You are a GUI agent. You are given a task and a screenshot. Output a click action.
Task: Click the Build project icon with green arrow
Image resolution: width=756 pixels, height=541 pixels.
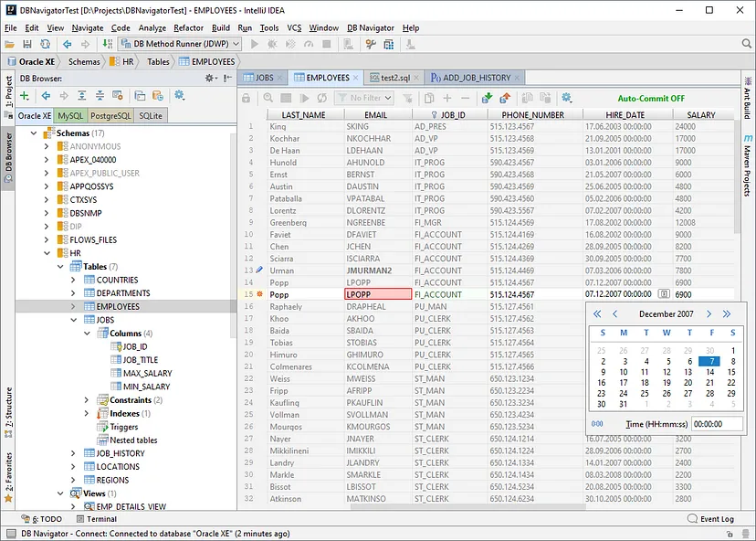(108, 45)
